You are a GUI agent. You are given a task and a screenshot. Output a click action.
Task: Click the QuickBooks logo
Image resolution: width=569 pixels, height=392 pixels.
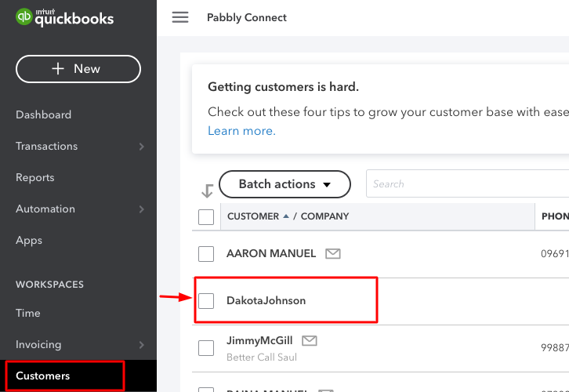64,17
